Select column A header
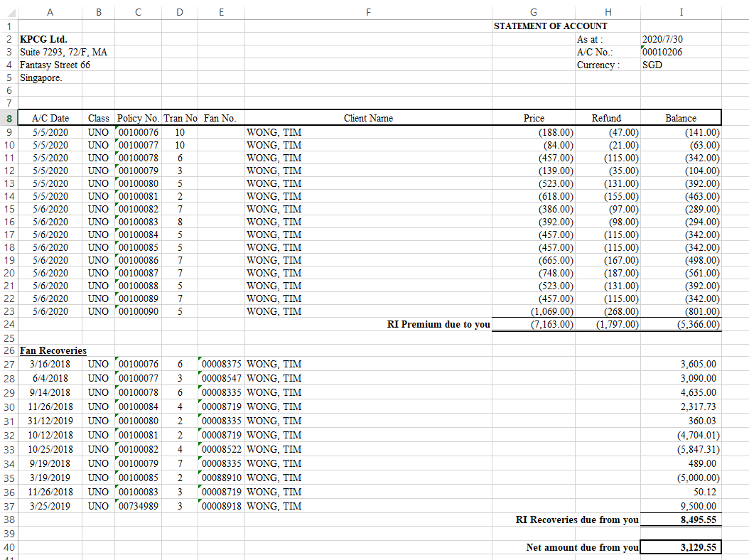749x560 pixels. point(50,12)
